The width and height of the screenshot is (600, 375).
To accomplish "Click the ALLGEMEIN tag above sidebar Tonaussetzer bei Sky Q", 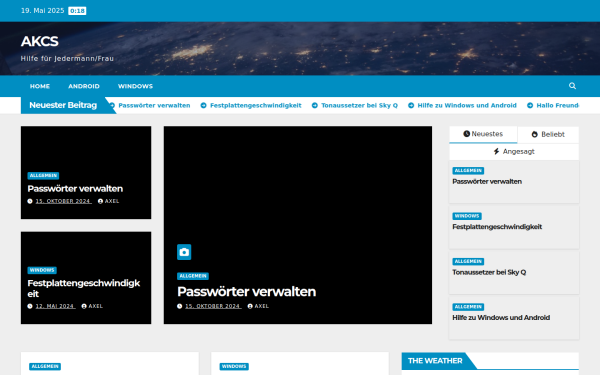I will point(468,261).
